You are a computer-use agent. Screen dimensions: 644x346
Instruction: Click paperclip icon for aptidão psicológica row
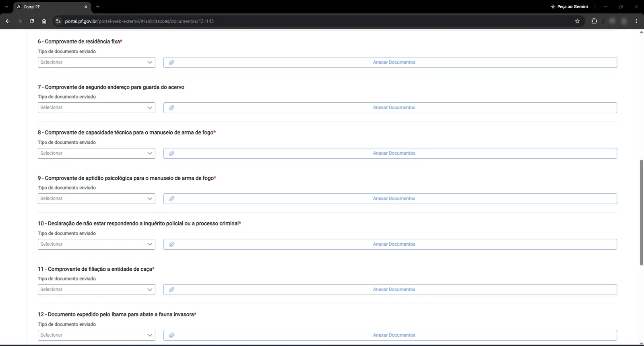tap(171, 199)
